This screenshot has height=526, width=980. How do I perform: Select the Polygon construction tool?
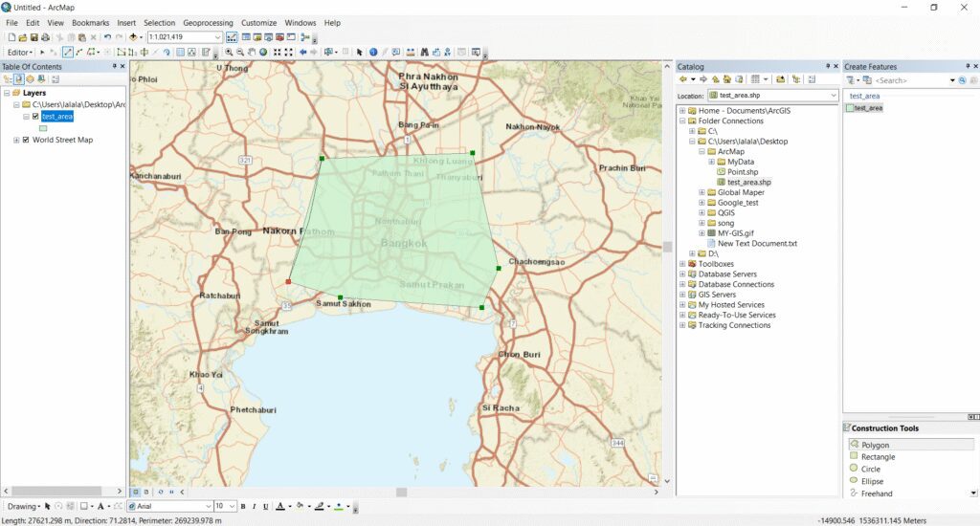point(911,445)
